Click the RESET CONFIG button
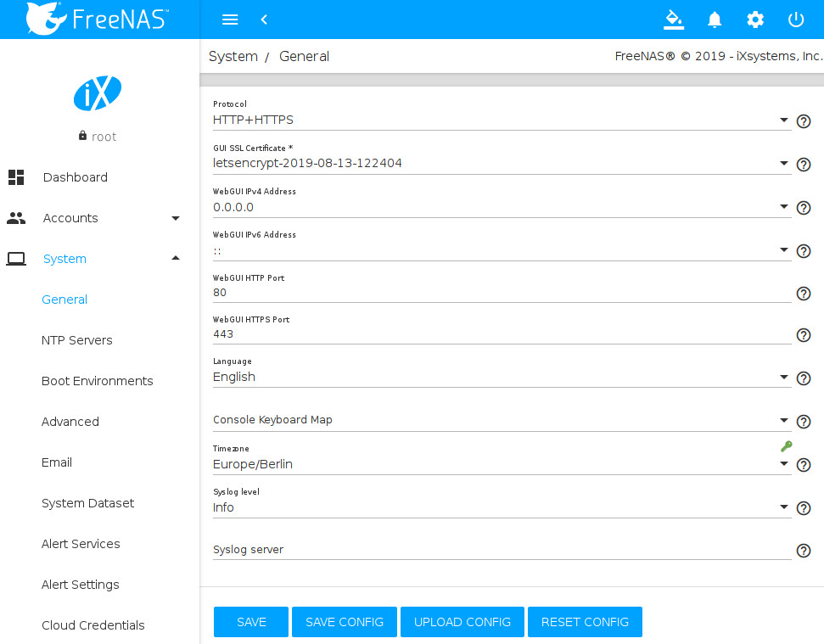The image size is (824, 644). [x=585, y=622]
